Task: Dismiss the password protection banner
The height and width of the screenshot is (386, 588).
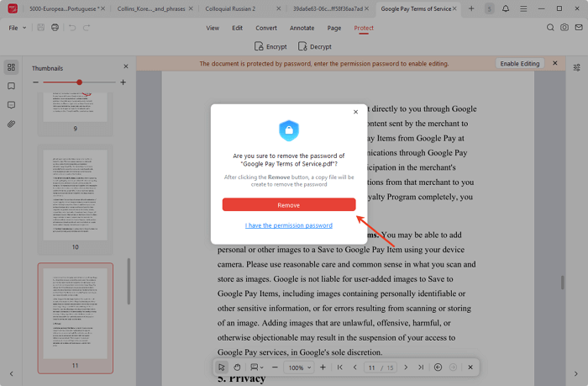Action: pyautogui.click(x=555, y=63)
